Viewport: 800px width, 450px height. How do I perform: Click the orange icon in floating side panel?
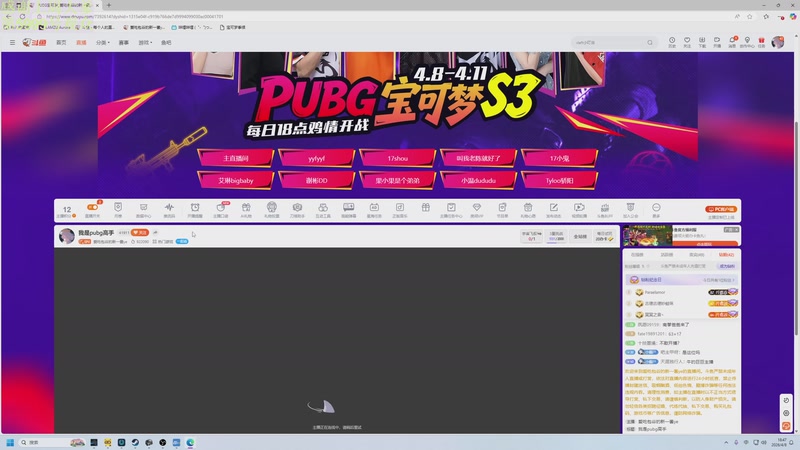click(x=786, y=426)
